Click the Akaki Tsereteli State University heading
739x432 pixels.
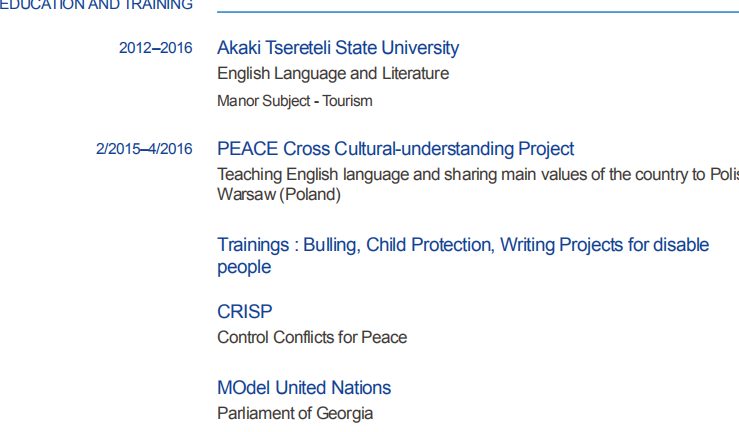click(x=337, y=48)
